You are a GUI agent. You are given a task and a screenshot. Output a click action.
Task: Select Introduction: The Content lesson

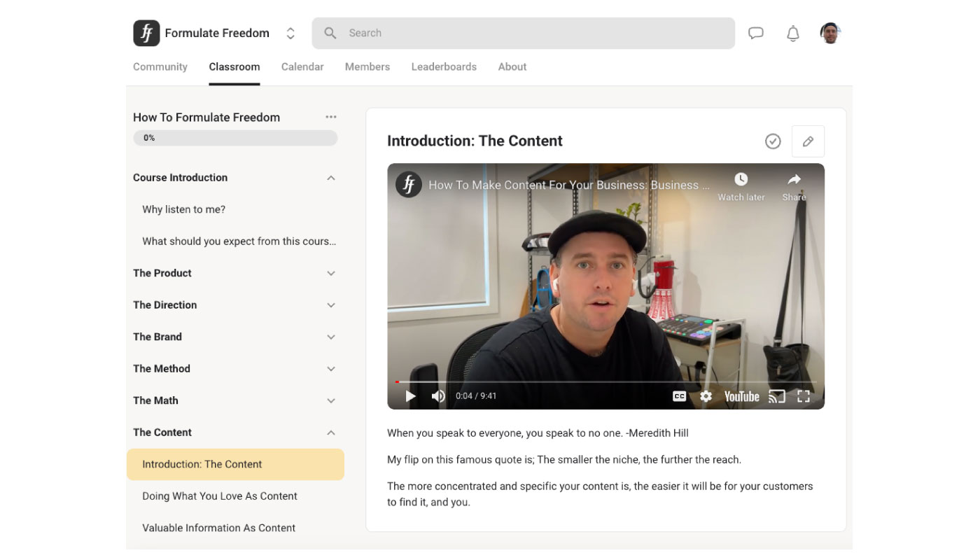tap(235, 464)
